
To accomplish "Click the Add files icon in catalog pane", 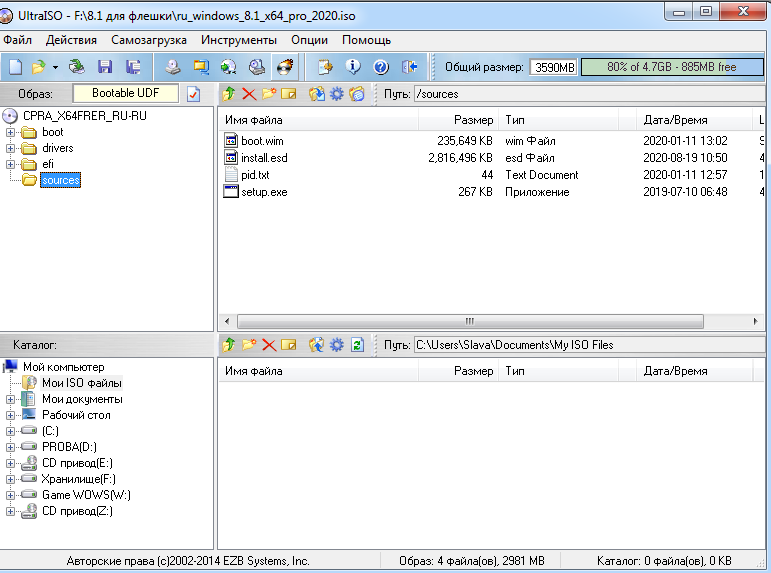I will (x=317, y=345).
